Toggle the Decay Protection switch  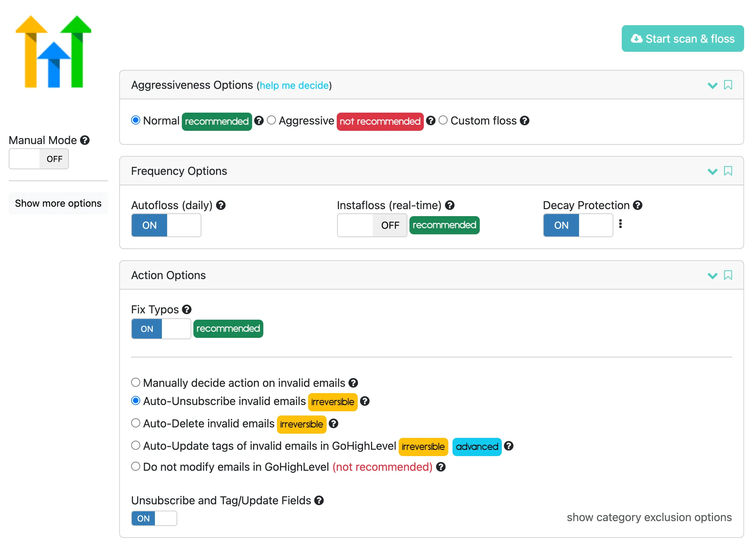tap(578, 225)
